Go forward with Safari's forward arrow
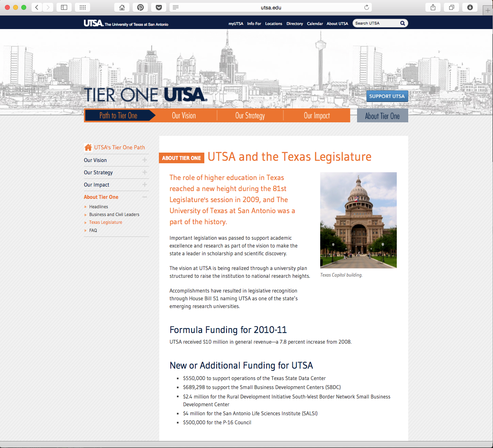The image size is (493, 448). pos(48,7)
